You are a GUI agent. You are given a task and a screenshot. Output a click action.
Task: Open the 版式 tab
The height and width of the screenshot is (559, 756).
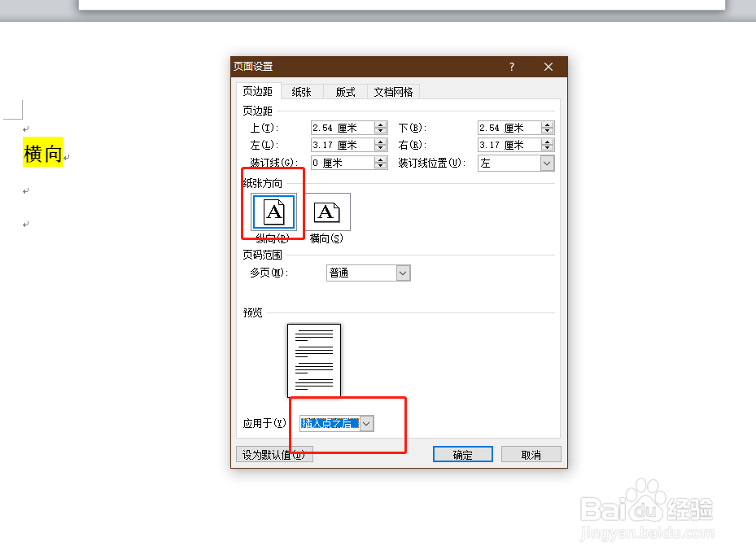pos(343,91)
